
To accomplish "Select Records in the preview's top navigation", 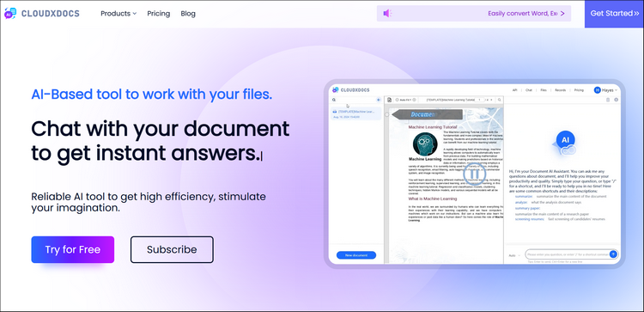I will [560, 89].
